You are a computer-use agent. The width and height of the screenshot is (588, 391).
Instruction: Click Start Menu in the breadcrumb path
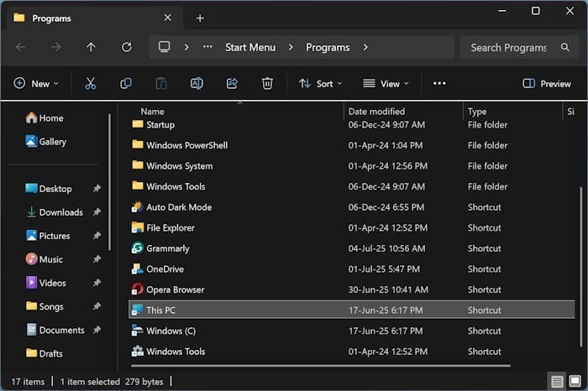click(249, 47)
